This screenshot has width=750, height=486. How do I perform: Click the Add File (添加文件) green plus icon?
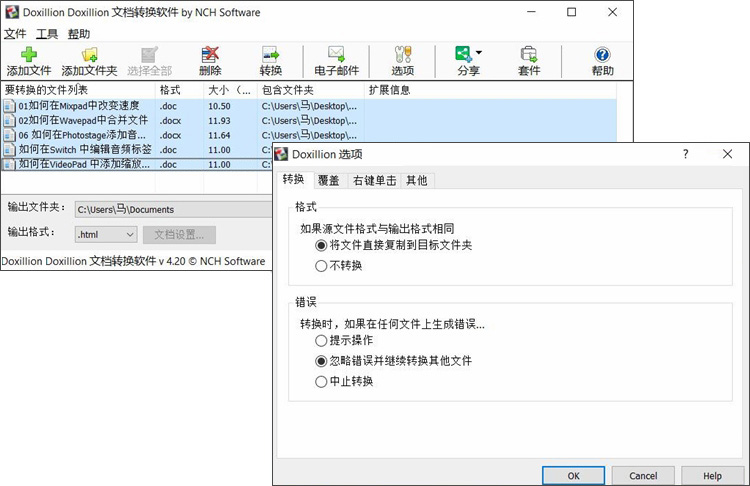[x=29, y=55]
